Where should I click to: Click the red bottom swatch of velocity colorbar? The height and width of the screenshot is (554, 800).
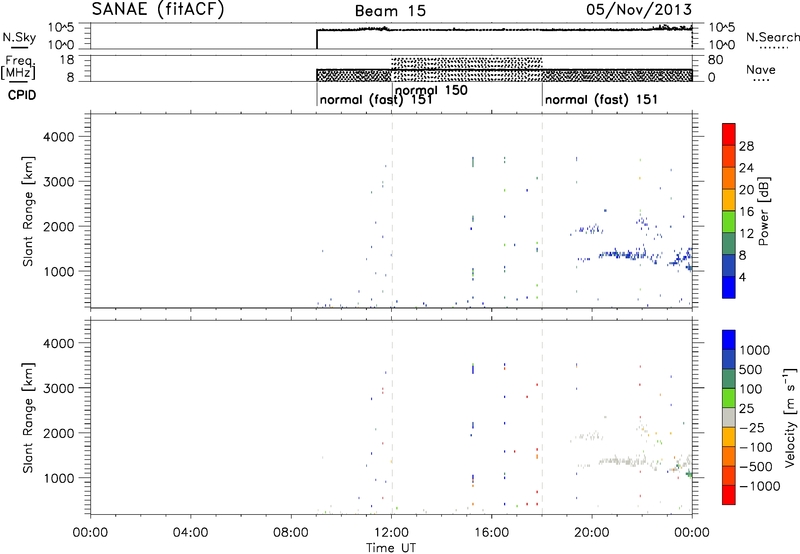pos(729,495)
